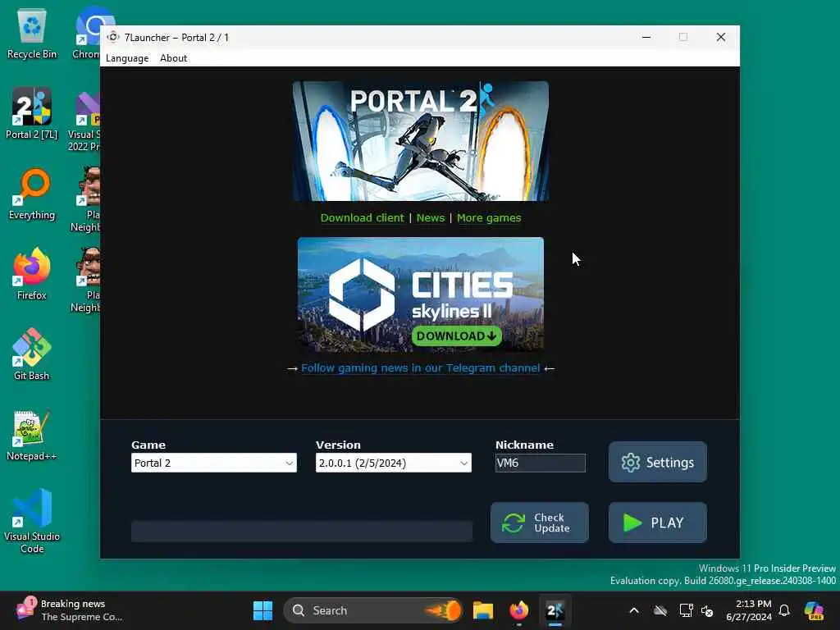
Task: Select the Visual Studio Code desktop shortcut
Action: coord(32,521)
